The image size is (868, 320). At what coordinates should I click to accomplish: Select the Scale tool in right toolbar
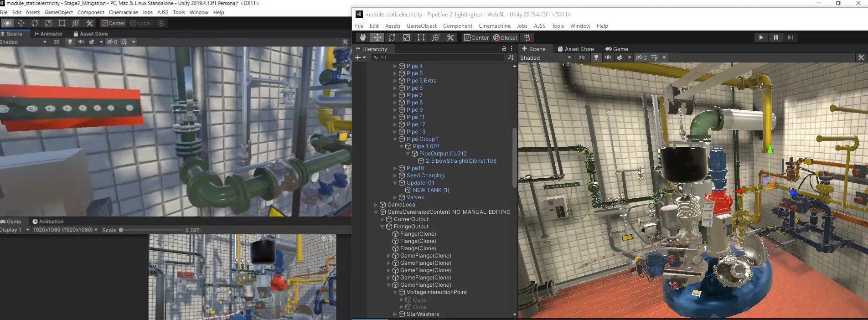click(x=407, y=37)
